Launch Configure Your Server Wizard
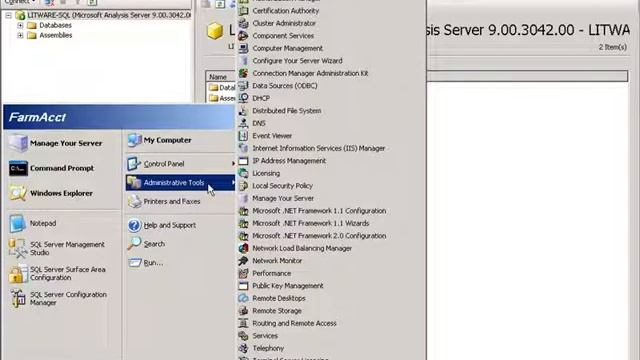Image resolution: width=640 pixels, height=360 pixels. (x=297, y=61)
